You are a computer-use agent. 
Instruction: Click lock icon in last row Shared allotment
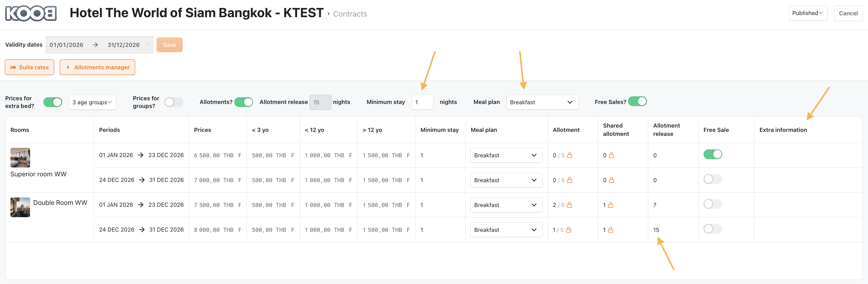click(610, 230)
